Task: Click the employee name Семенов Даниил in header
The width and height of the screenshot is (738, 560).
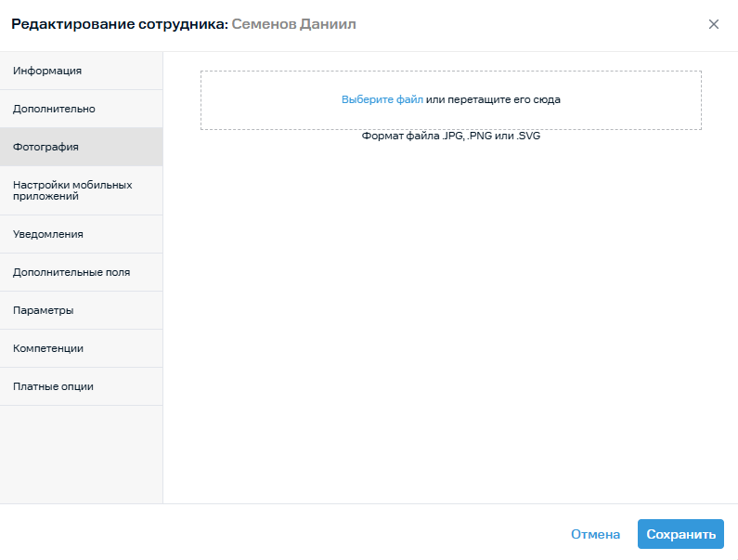Action: point(293,24)
